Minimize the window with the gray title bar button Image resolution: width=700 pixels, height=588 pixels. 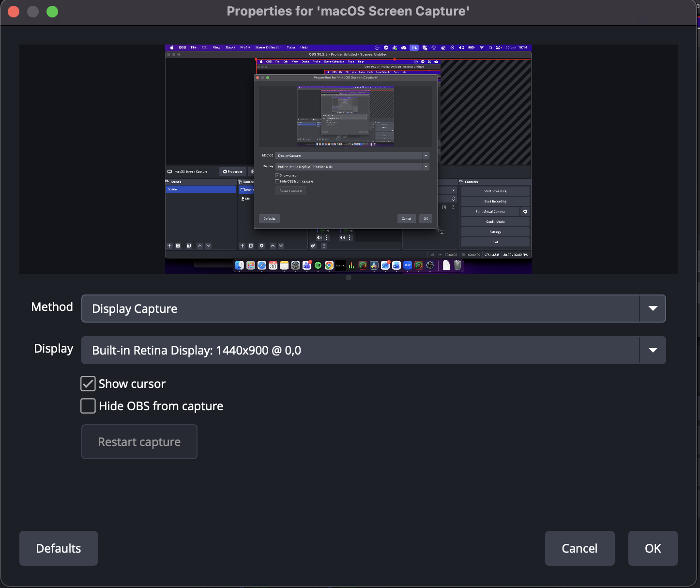33,12
